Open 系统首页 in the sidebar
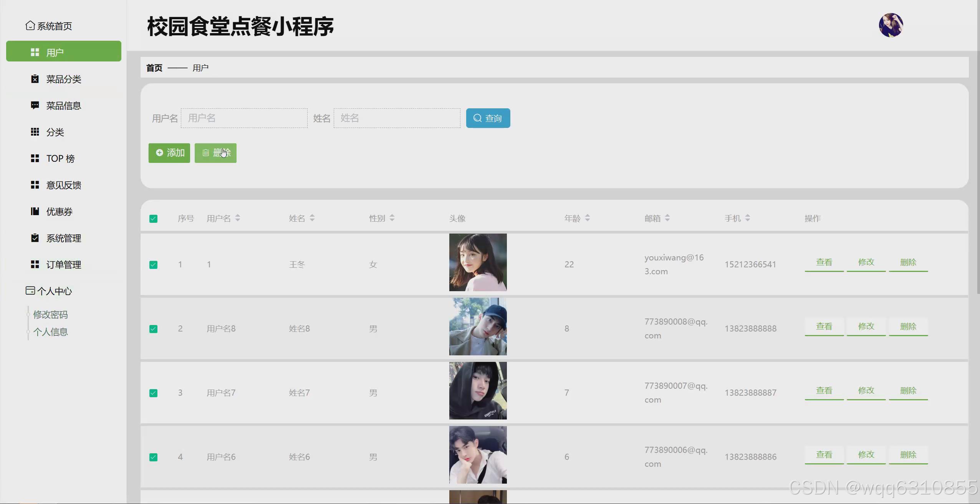Viewport: 980px width, 504px height. tap(49, 26)
